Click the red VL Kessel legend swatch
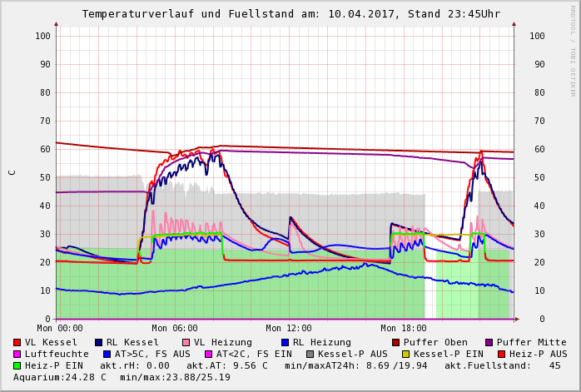This screenshot has width=581, height=392. pos(17,343)
